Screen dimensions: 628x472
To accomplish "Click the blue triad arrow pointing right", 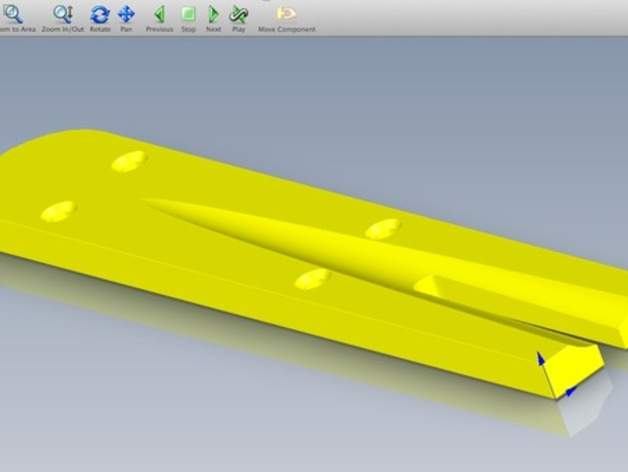I will click(x=570, y=391).
